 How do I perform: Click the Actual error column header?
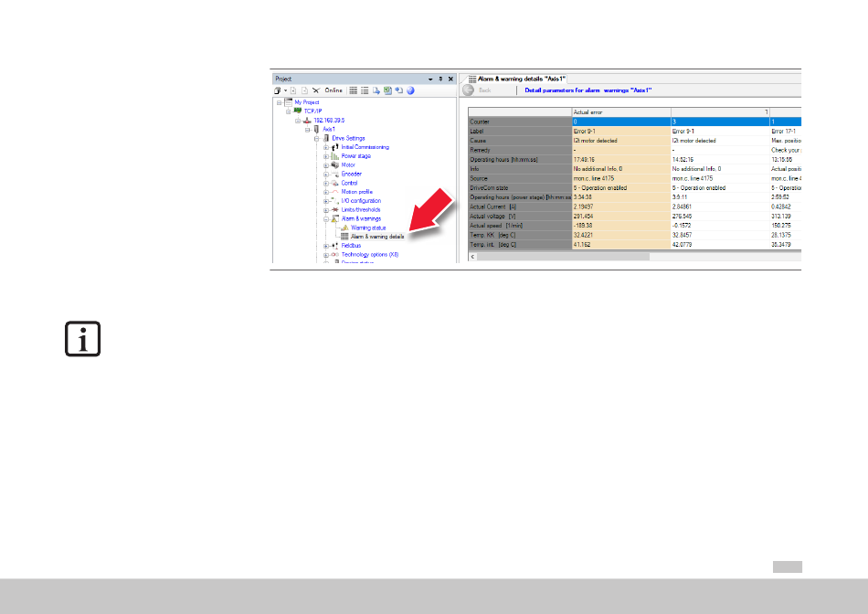click(x=621, y=111)
